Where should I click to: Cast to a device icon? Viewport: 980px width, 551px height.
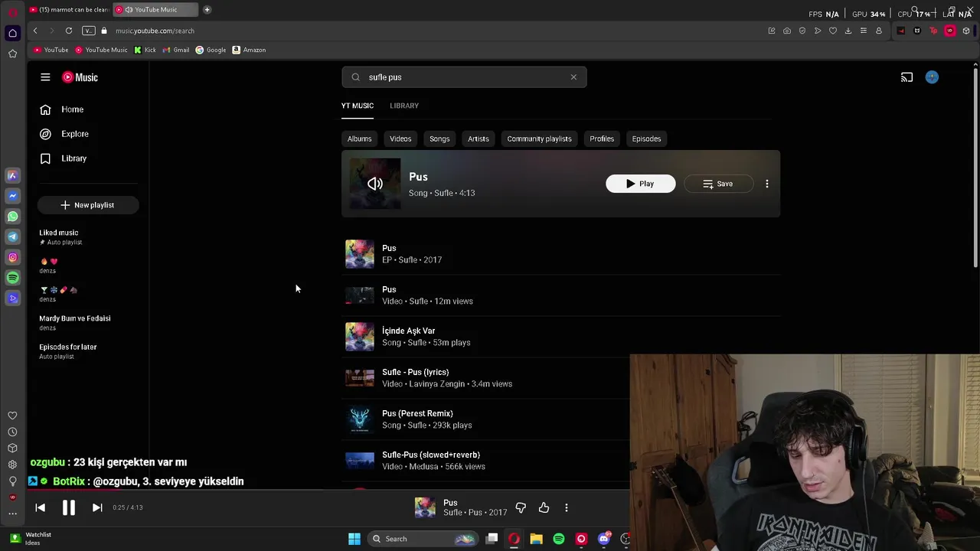click(906, 77)
